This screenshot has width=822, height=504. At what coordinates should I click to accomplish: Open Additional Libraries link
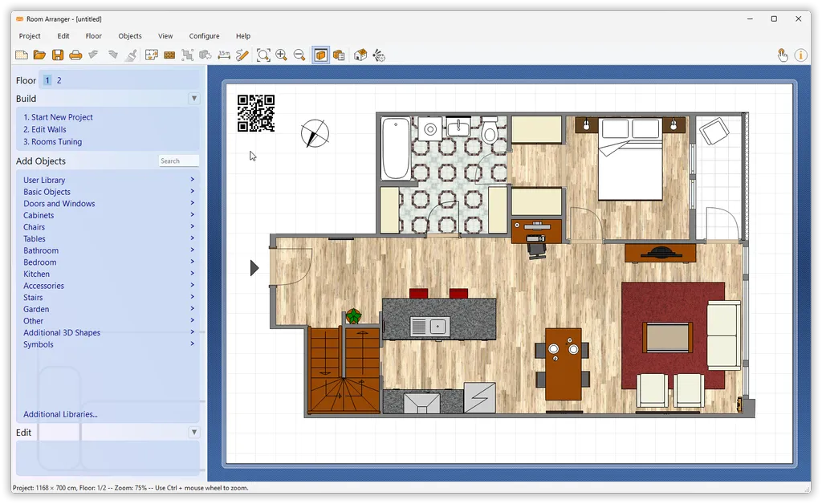60,414
